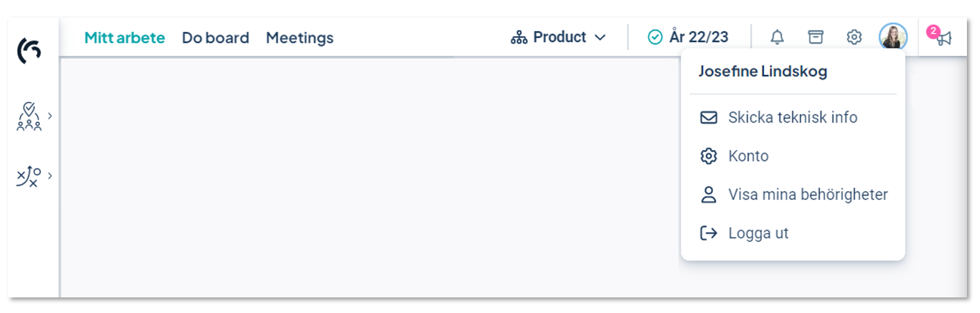Open the team goals sidebar icon
980x313 pixels.
pos(29,116)
